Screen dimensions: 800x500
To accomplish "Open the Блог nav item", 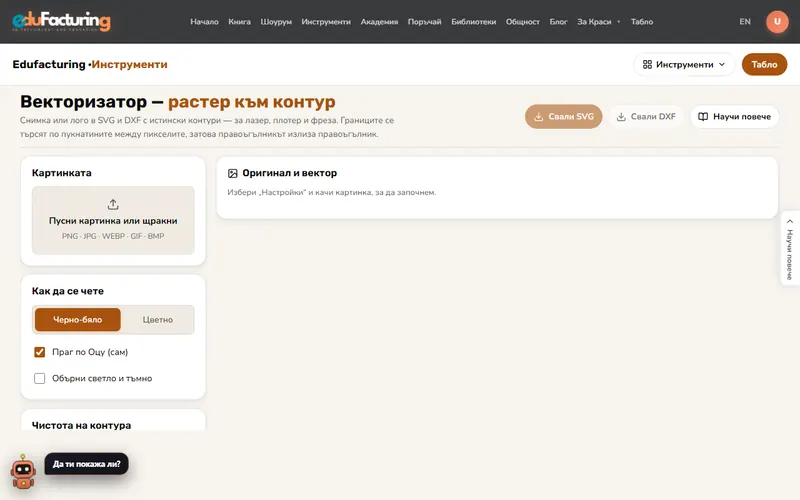I will (x=558, y=21).
